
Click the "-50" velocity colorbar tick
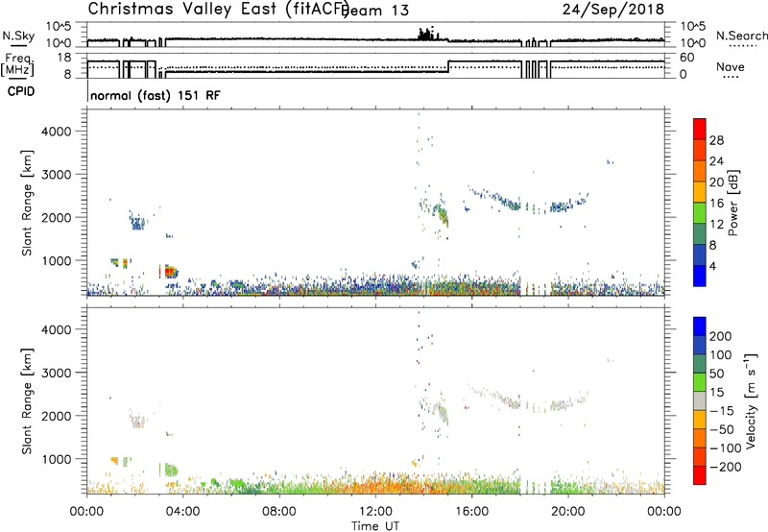pyautogui.click(x=722, y=429)
